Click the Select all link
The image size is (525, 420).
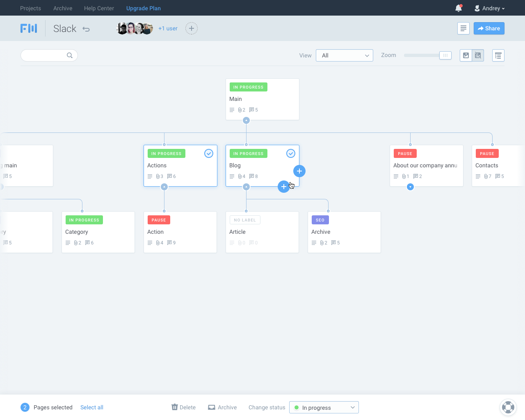tap(92, 407)
